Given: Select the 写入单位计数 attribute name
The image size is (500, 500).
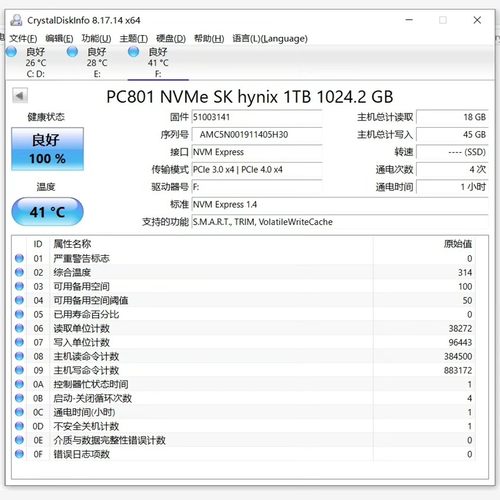Looking at the screenshot, I should click(x=81, y=342).
